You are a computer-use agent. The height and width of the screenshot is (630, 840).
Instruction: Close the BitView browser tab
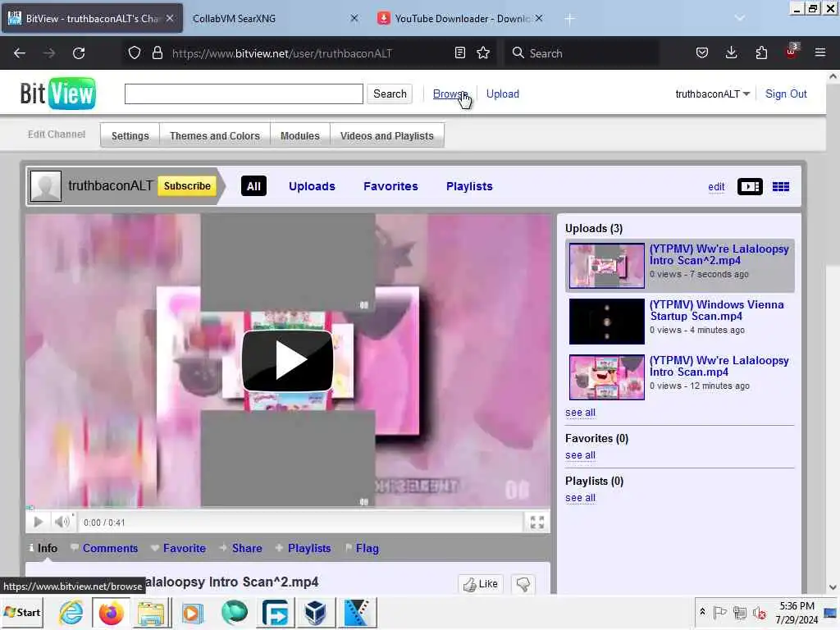[x=170, y=18]
